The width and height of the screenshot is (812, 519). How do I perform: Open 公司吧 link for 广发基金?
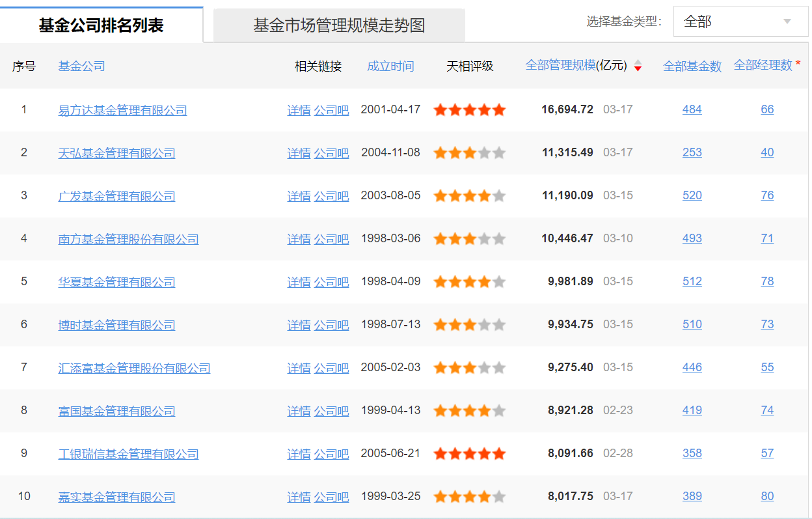tap(331, 196)
